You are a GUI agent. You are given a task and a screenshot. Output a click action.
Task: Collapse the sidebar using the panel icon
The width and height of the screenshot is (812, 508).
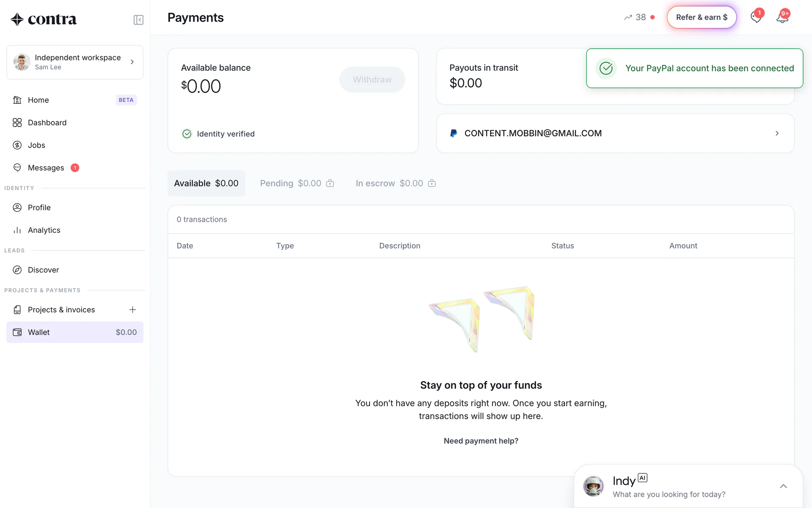click(x=138, y=20)
